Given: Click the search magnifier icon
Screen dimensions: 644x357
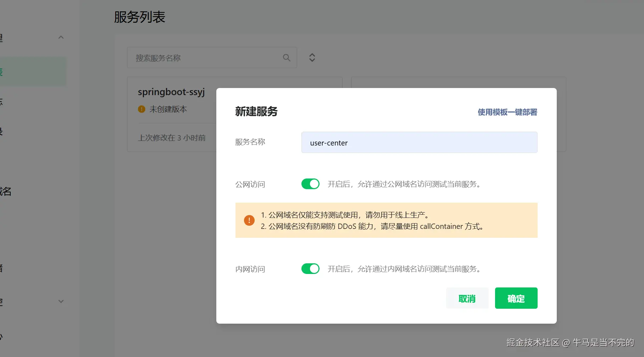Looking at the screenshot, I should (x=287, y=57).
